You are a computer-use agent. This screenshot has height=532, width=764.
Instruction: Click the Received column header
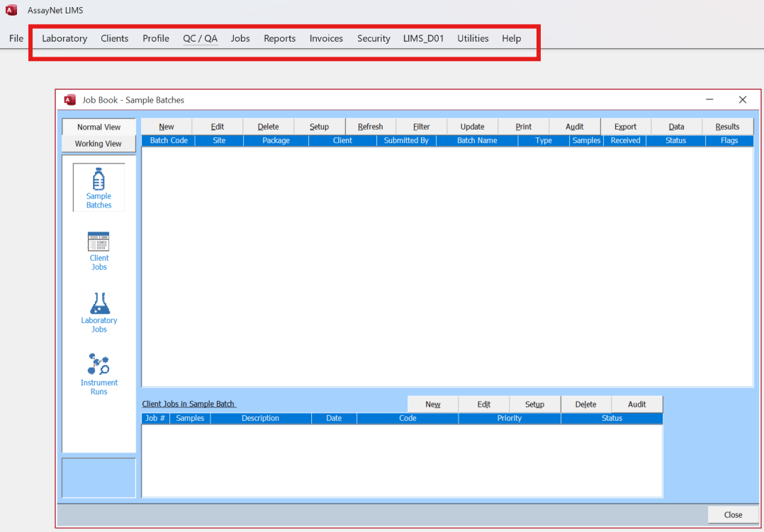[x=625, y=140]
